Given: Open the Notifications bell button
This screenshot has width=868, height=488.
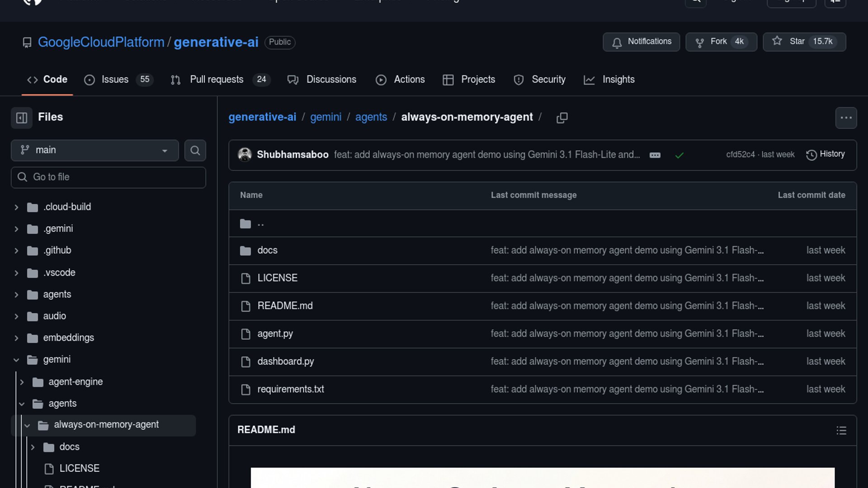Looking at the screenshot, I should pyautogui.click(x=641, y=42).
